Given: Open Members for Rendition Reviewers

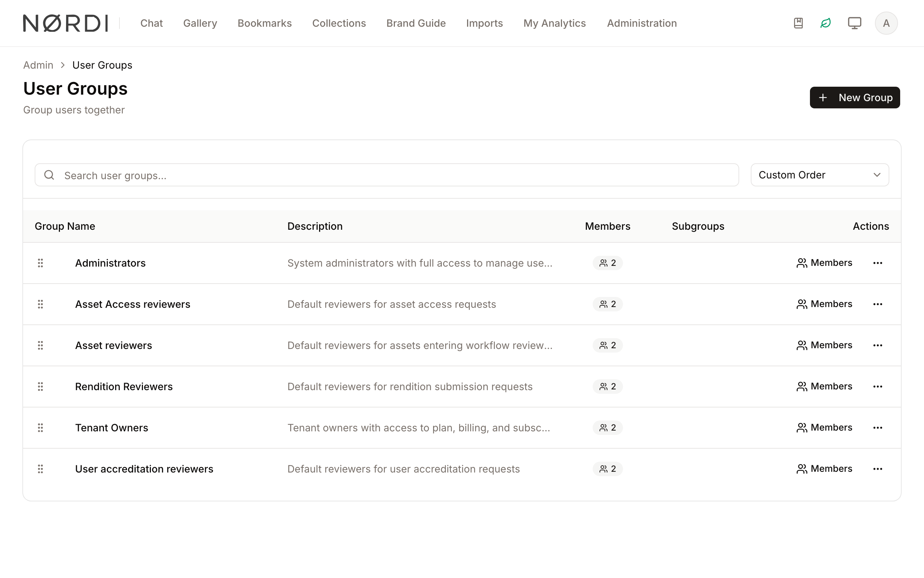Looking at the screenshot, I should pos(824,387).
